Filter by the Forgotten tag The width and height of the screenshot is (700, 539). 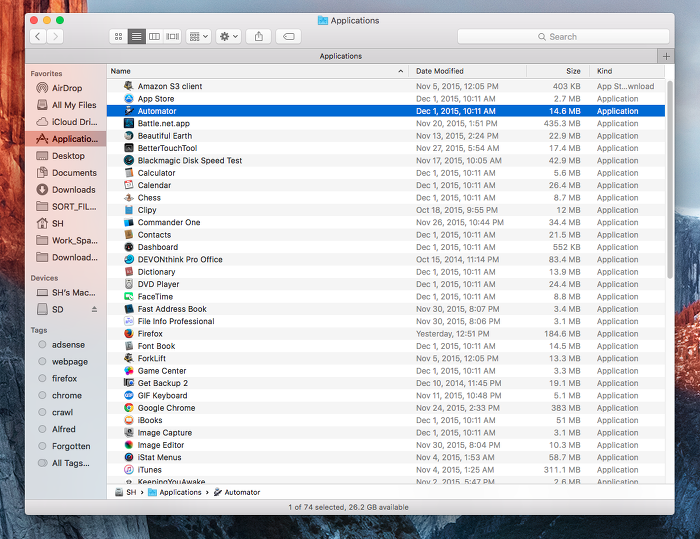point(67,446)
